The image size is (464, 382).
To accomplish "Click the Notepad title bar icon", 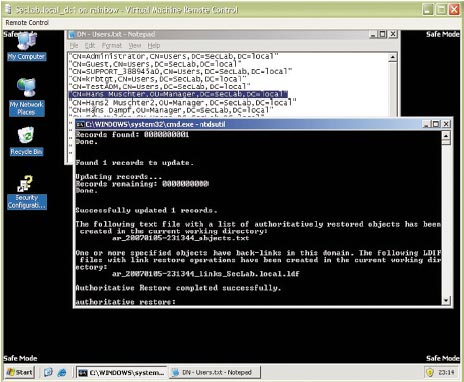I will tap(71, 34).
